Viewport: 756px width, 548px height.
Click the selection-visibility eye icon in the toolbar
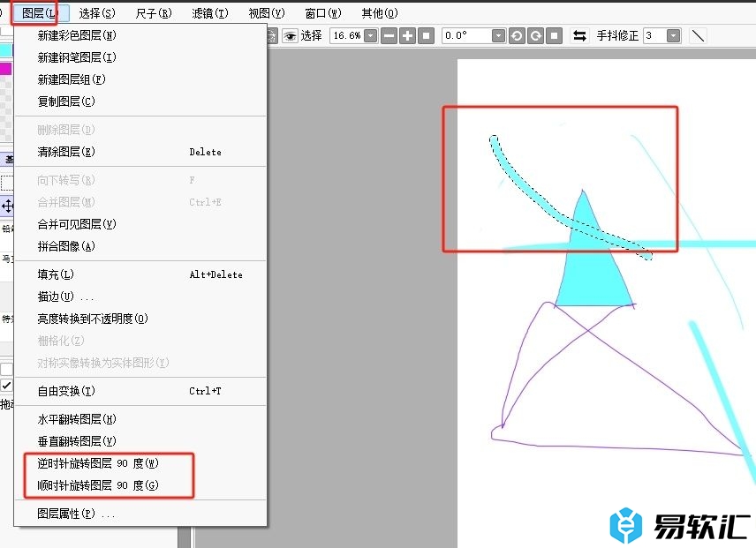[x=290, y=35]
